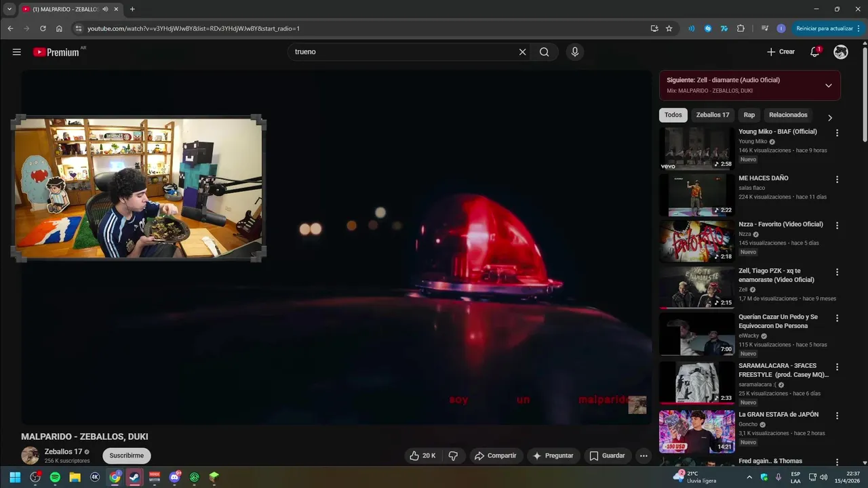Save video with Guardar
The image size is (868, 488).
(607, 455)
